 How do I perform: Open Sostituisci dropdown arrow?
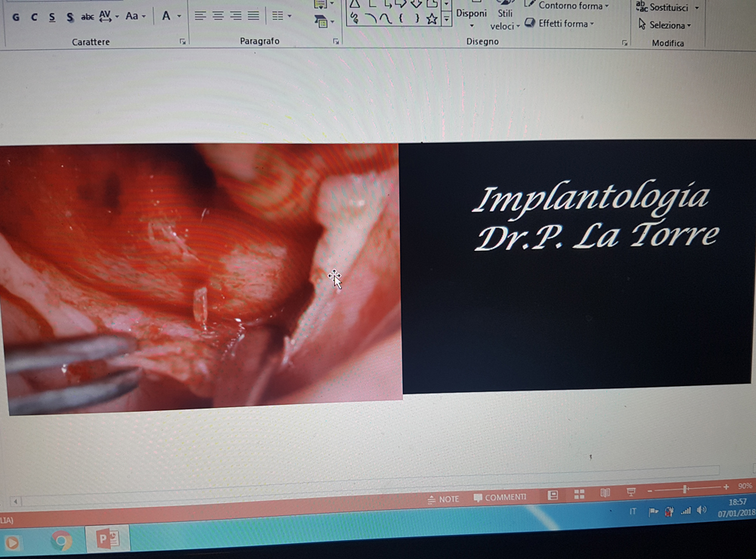pos(697,8)
